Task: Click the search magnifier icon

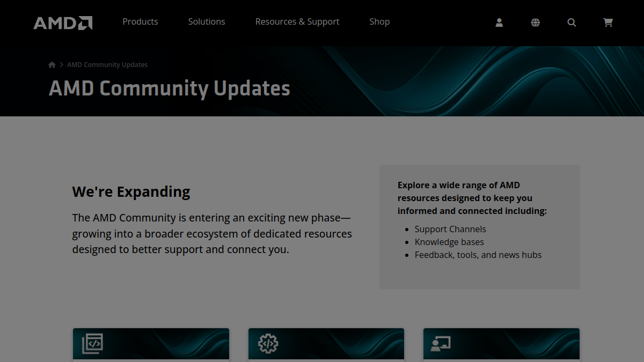Action: [572, 23]
